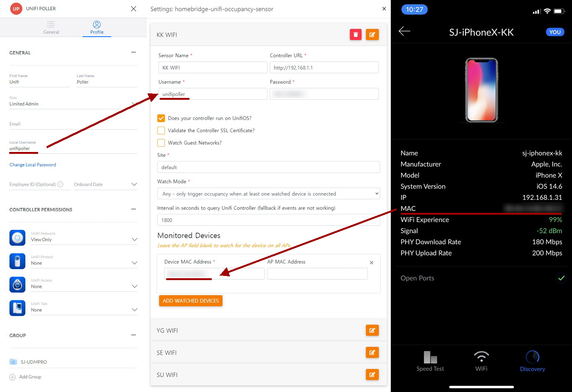Switch to the Profile tab
This screenshot has height=392, width=572.
click(97, 28)
